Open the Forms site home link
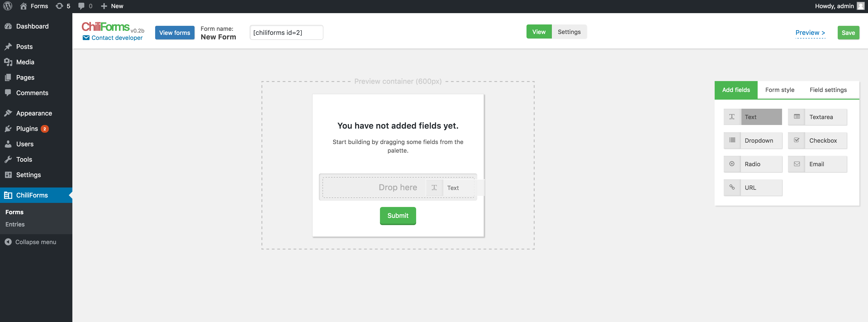Image resolution: width=868 pixels, height=322 pixels. pos(34,6)
